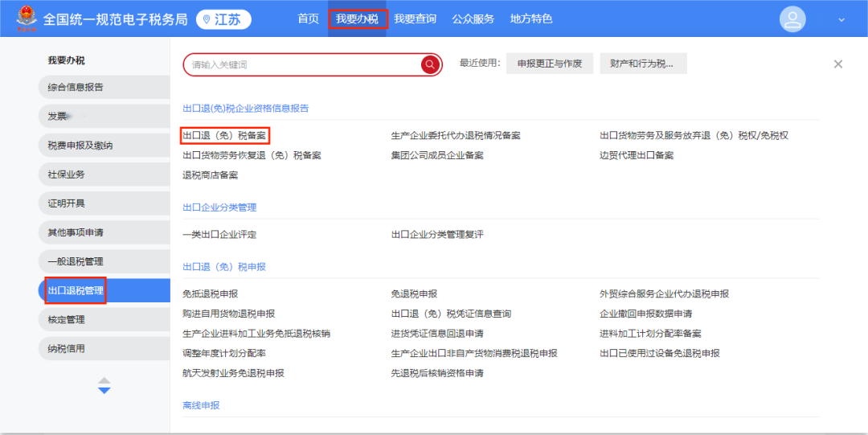
Task: Click section heading 出口企业分类管理
Action: pyautogui.click(x=219, y=207)
